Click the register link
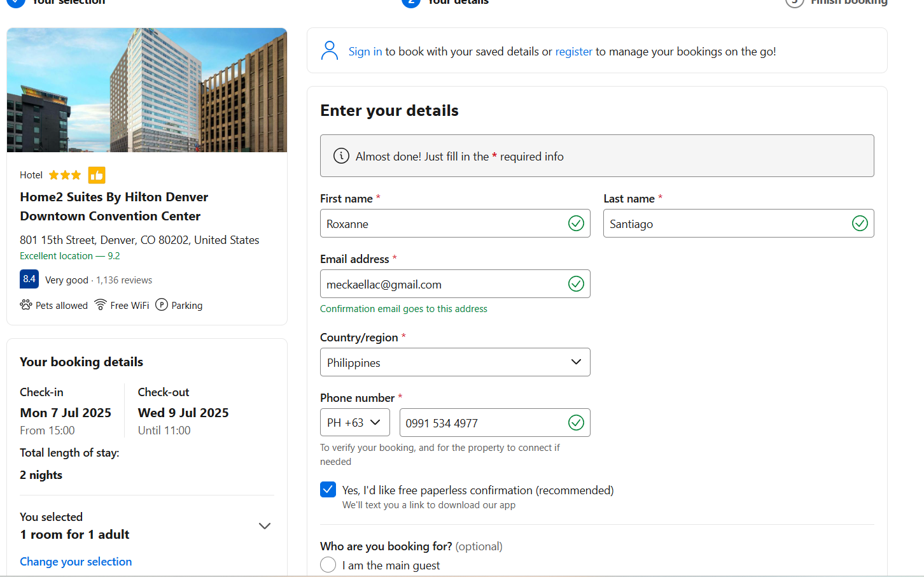 coord(573,52)
